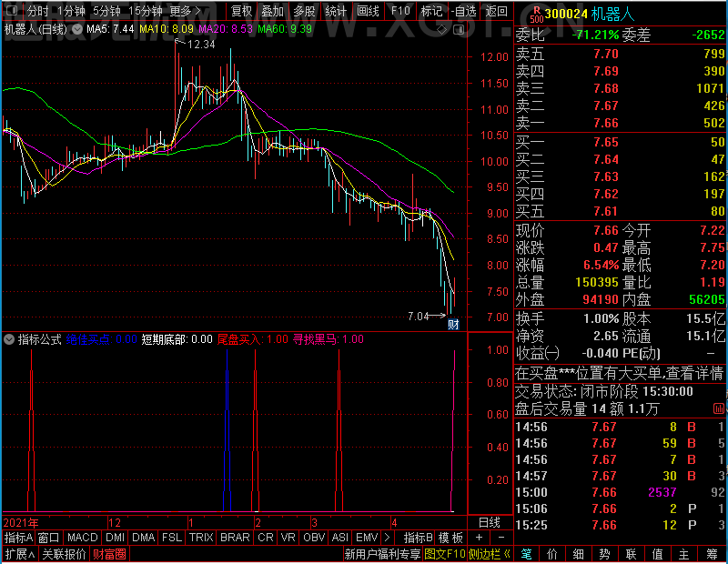Image resolution: width=728 pixels, height=564 pixels.
Task: Click the 日线 period label below the chart
Action: (490, 523)
